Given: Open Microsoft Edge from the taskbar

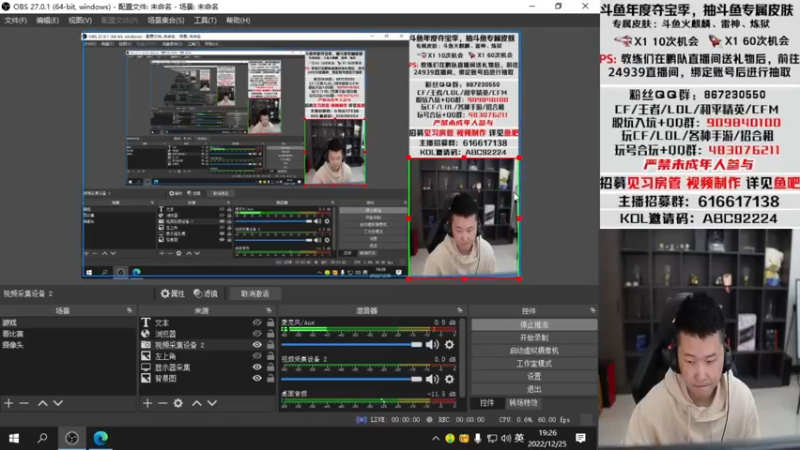Looking at the screenshot, I should click(101, 438).
